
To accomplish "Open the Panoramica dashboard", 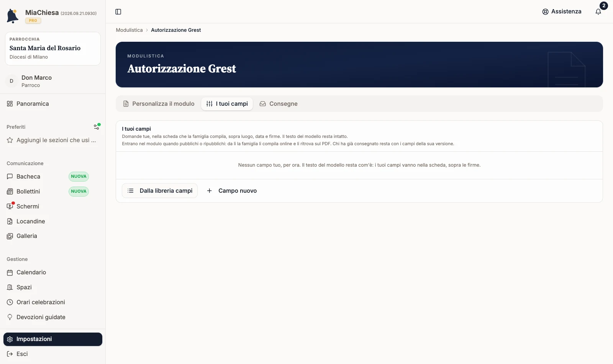I will pos(53,104).
